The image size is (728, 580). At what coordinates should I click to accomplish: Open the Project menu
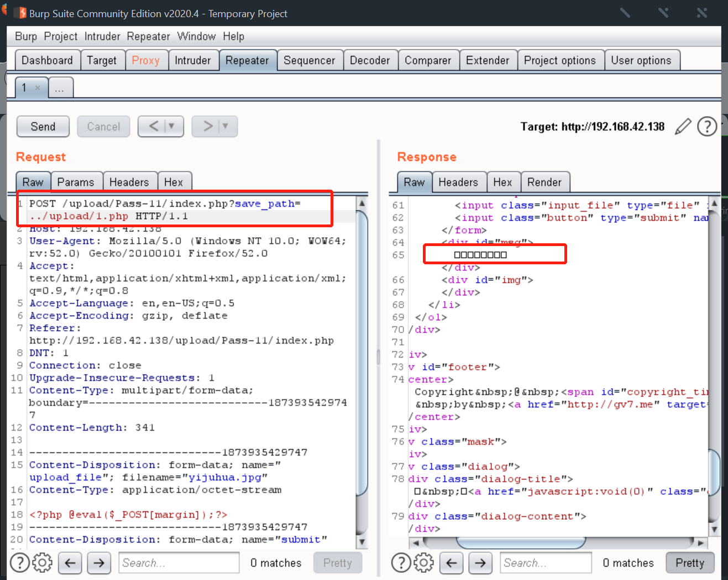click(x=61, y=36)
